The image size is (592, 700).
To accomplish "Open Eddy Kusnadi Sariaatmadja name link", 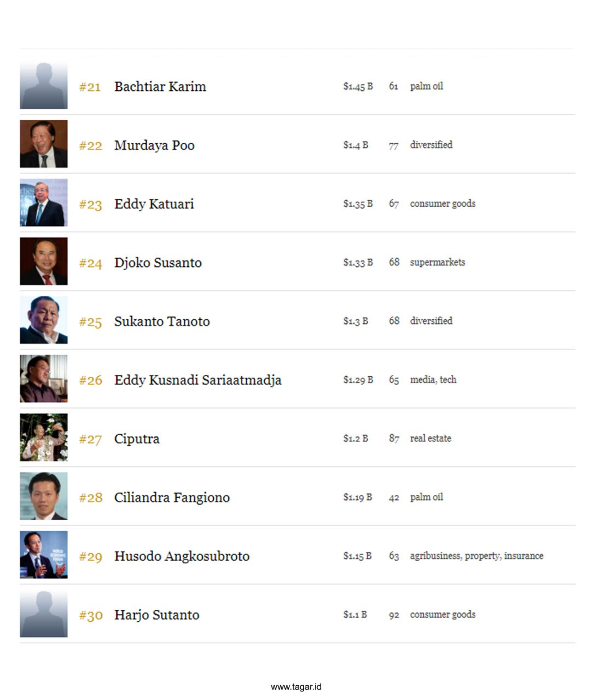I will click(198, 380).
